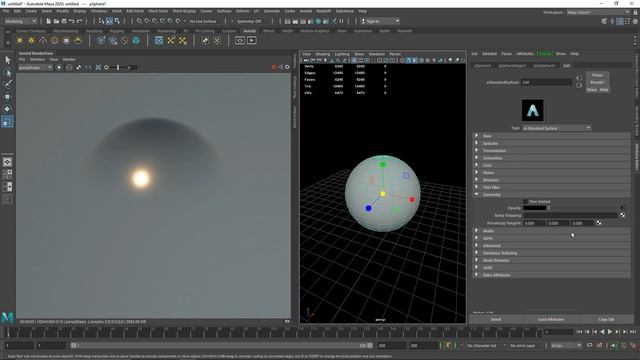The width and height of the screenshot is (640, 360).
Task: Click the Hide button
Action: coord(604,89)
